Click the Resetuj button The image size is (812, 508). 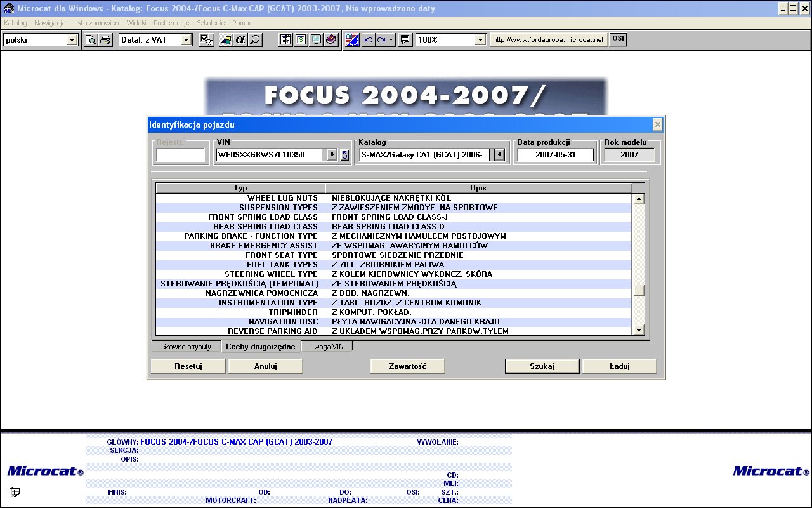[x=188, y=366]
